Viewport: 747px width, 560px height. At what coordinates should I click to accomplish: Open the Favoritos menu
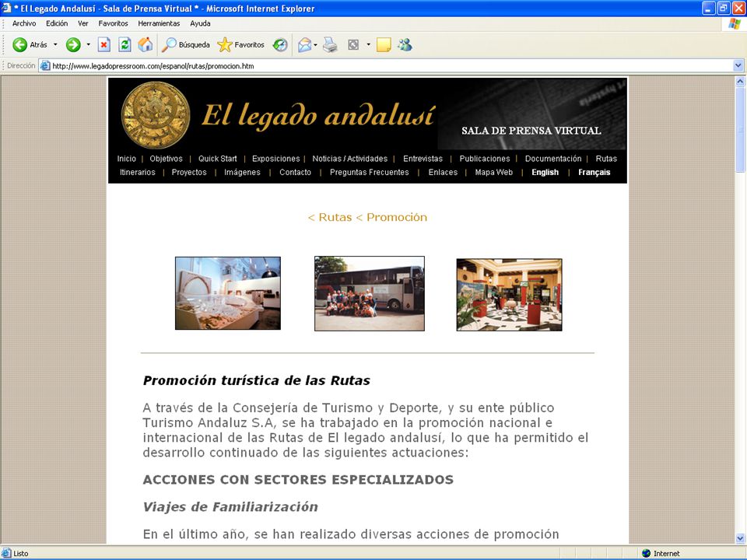point(113,23)
